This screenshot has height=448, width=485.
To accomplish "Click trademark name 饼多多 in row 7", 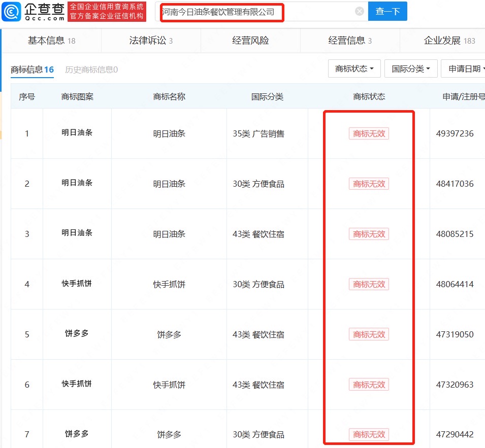I will click(169, 434).
